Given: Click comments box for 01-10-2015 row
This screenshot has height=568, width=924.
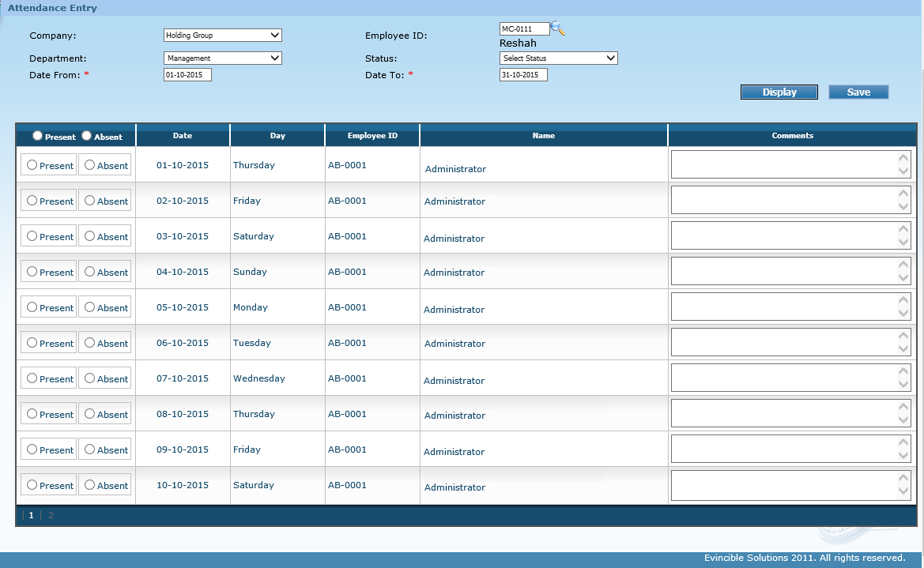Looking at the screenshot, I should pos(783,164).
